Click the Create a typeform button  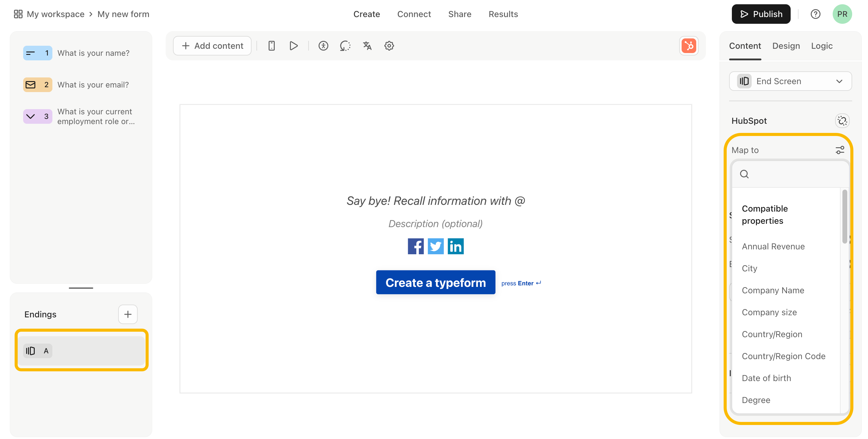coord(436,283)
